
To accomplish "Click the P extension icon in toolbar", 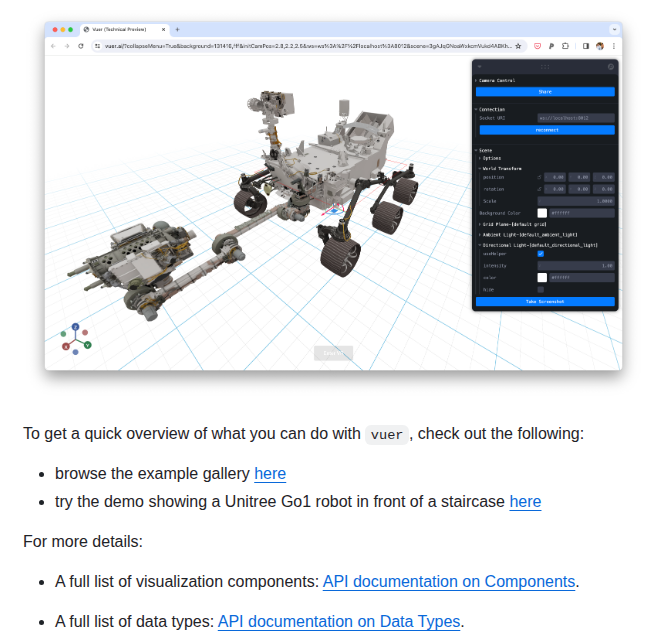I will coord(551,46).
